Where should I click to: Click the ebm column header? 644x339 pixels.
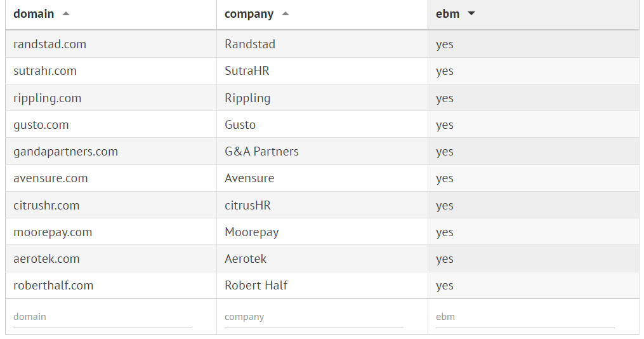(447, 14)
